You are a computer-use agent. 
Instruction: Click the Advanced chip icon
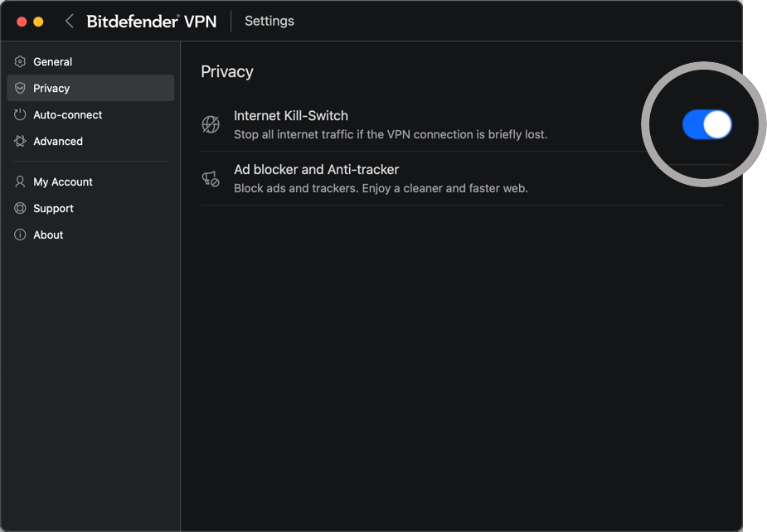(20, 141)
